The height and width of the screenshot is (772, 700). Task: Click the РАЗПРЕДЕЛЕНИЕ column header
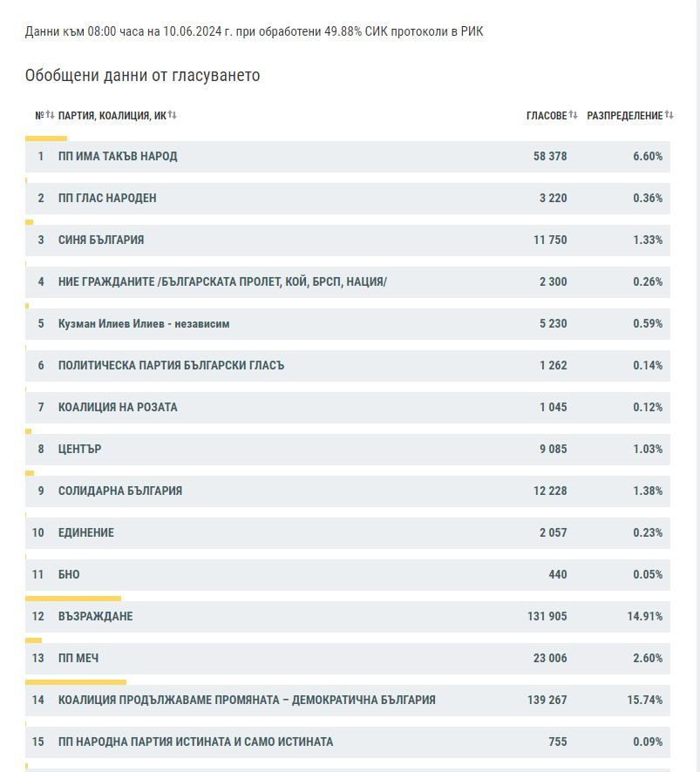[x=625, y=116]
